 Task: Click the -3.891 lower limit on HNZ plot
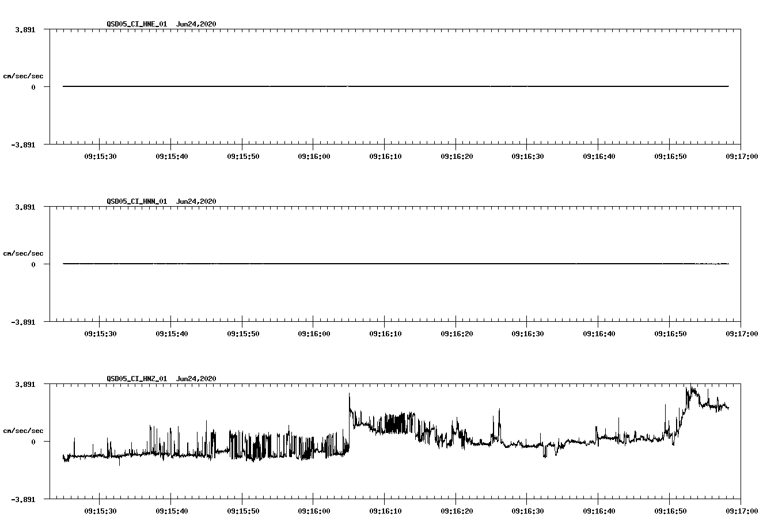(23, 500)
